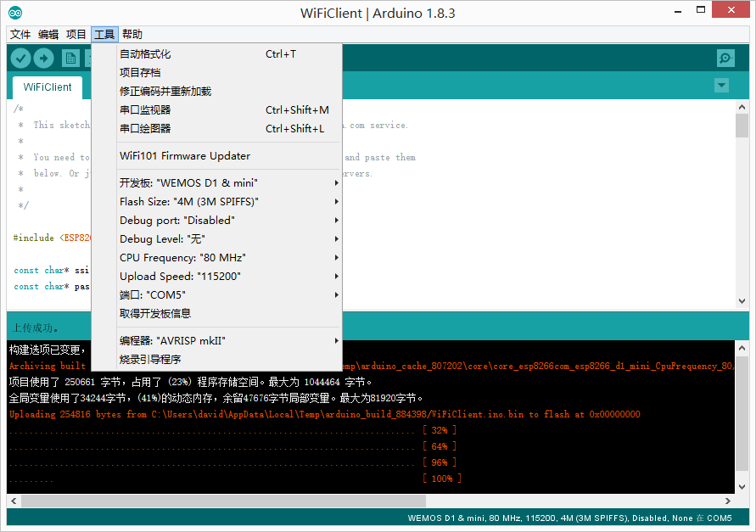Click the 64% upload progress line

coord(232,446)
